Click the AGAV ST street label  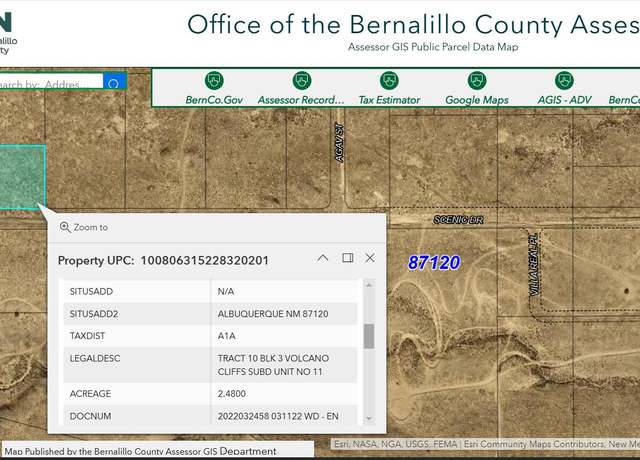pos(340,143)
